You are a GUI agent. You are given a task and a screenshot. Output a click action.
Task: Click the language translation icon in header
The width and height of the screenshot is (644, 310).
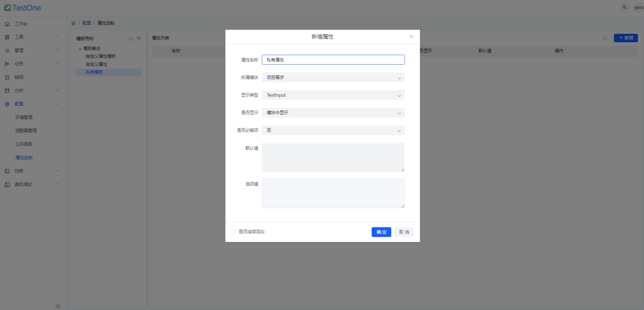624,8
